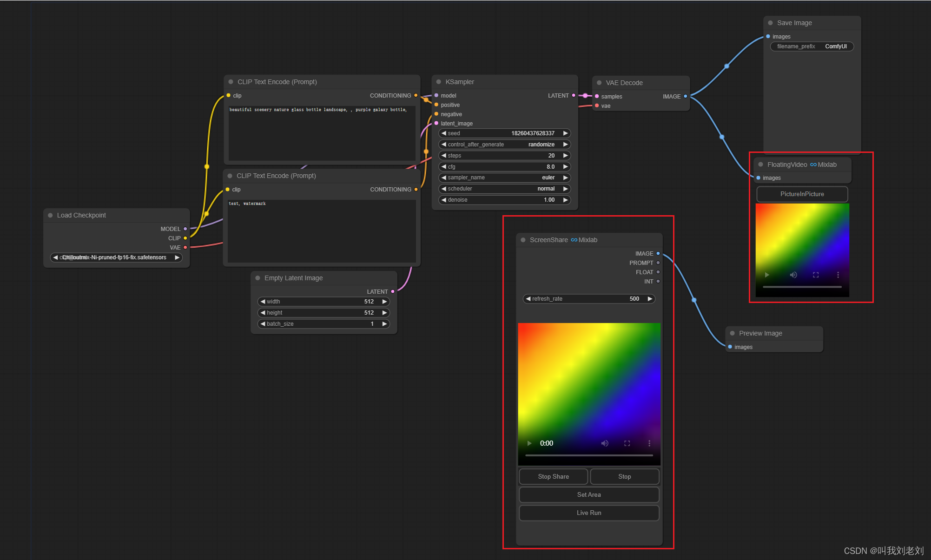This screenshot has width=931, height=560.
Task: Play the FloatingVideo preview
Action: [767, 275]
